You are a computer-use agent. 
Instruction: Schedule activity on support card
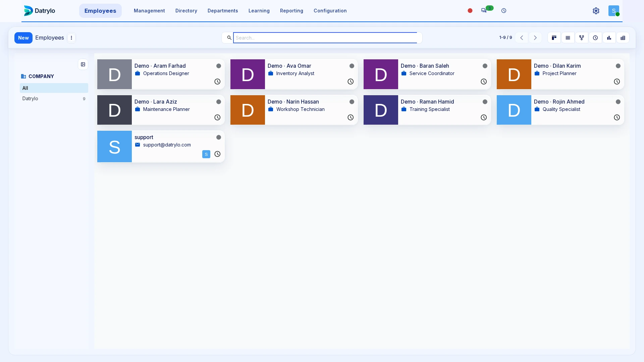(217, 154)
